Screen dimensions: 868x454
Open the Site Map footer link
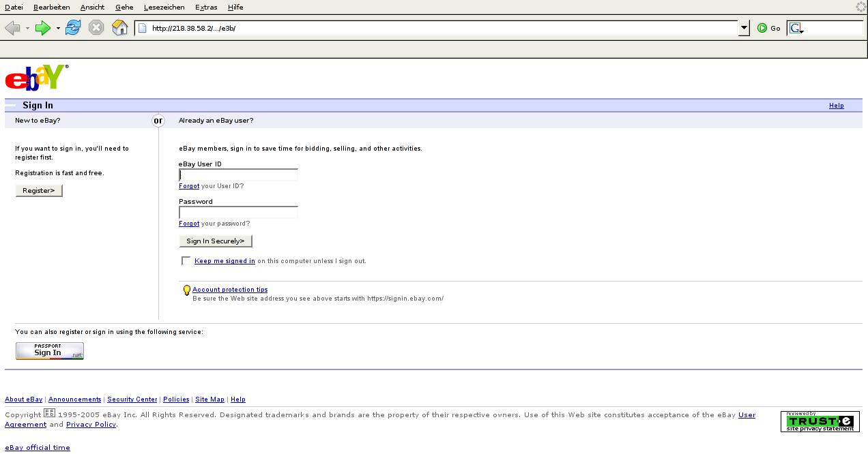[x=210, y=399]
